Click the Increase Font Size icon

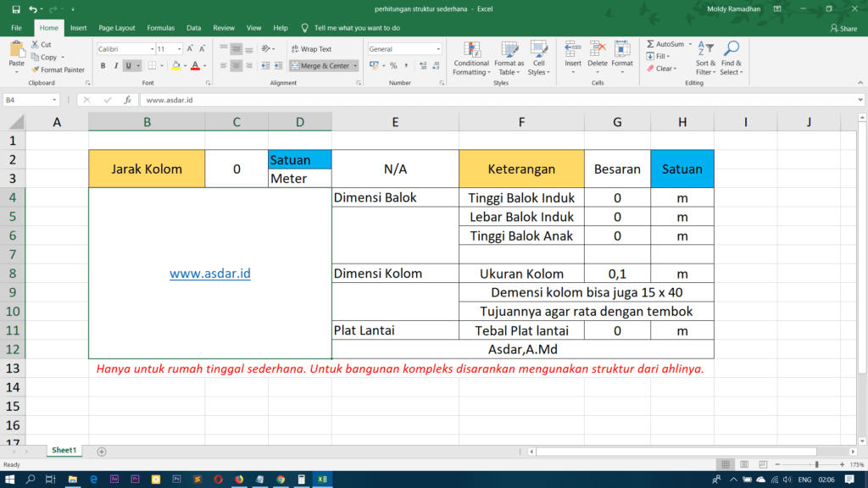coord(191,49)
